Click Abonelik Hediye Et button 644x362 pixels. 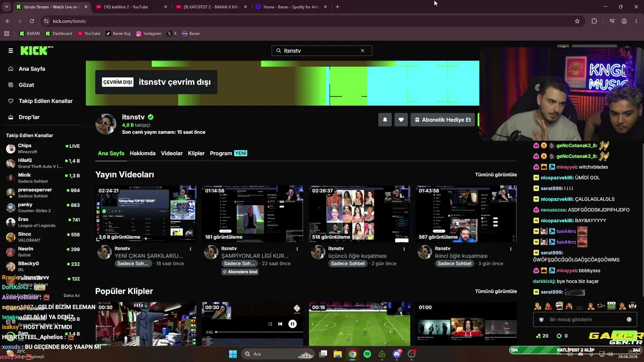click(x=443, y=120)
